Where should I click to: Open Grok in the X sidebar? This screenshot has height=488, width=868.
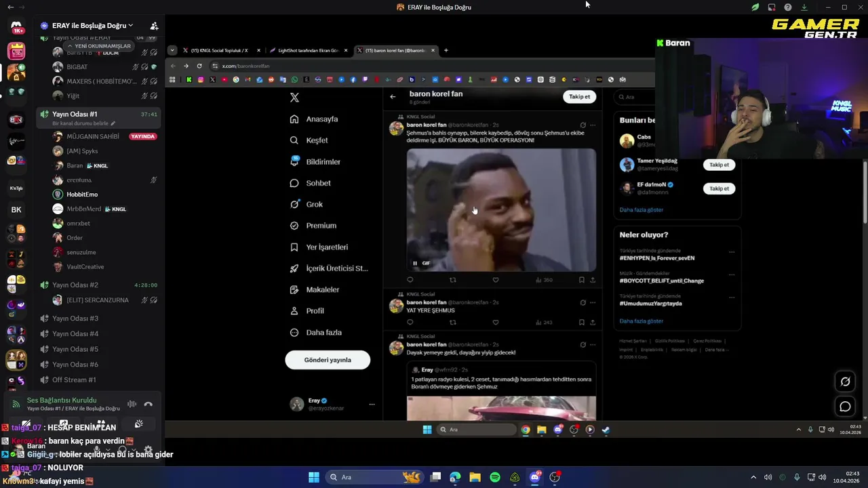tap(307, 204)
